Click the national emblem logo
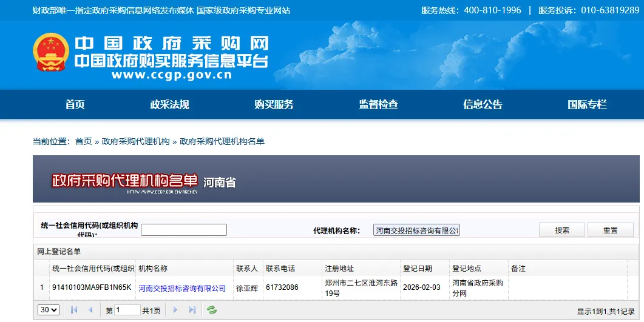 click(x=51, y=52)
